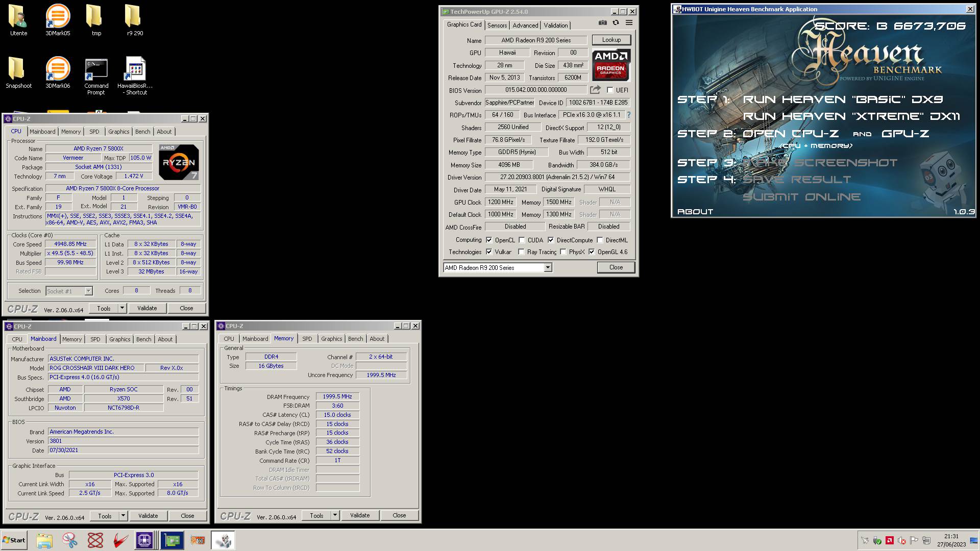Click the GPU-Z Close button
Screen dimensions: 980x551
(x=616, y=267)
